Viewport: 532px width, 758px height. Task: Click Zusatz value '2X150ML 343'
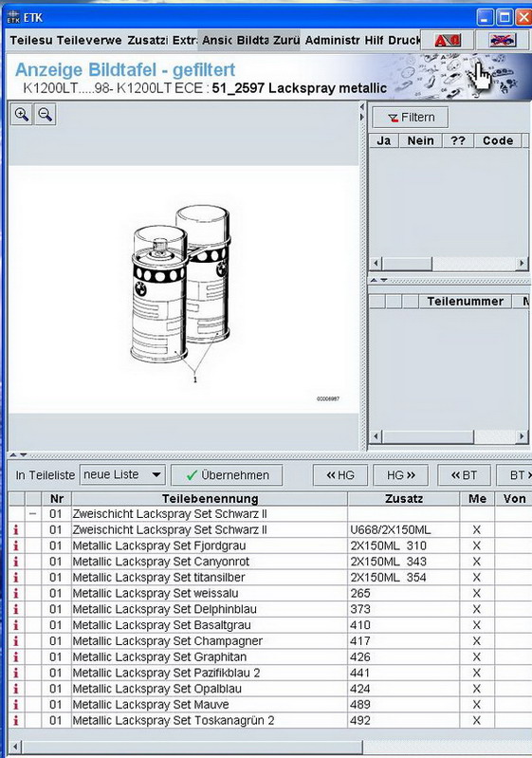[x=388, y=562]
